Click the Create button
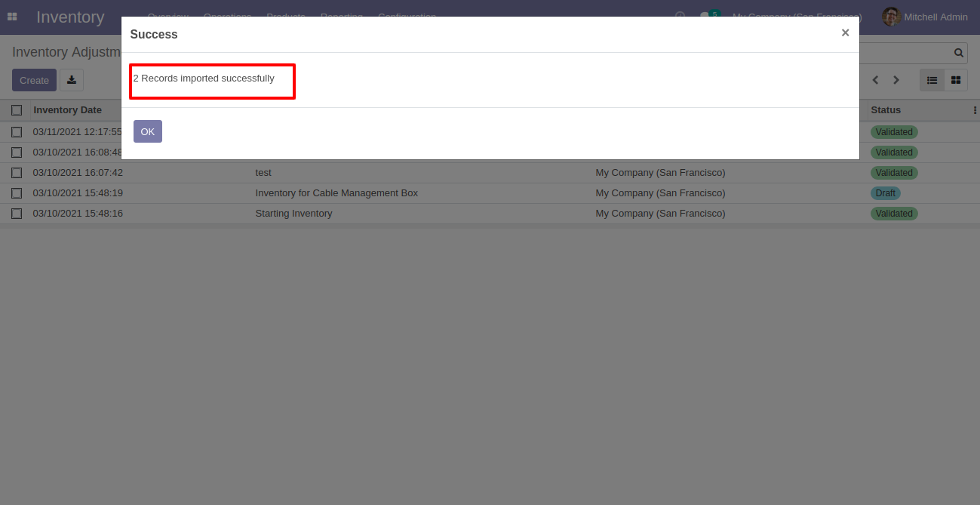Viewport: 980px width, 505px height. [x=34, y=80]
